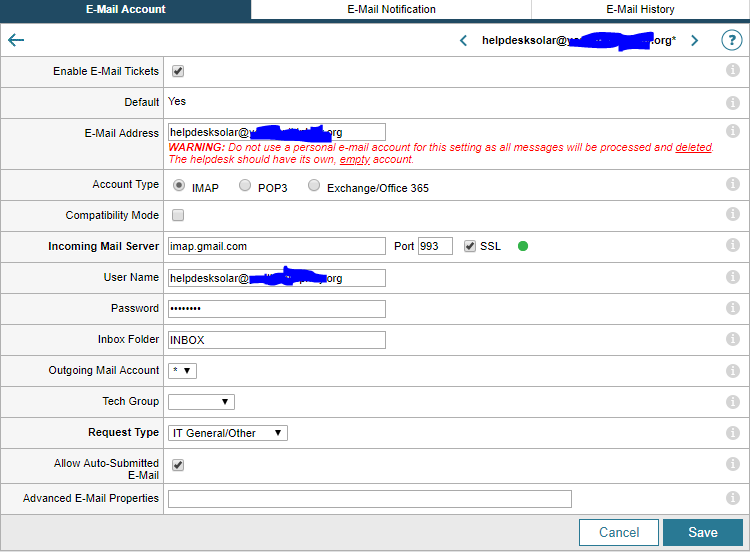The height and width of the screenshot is (552, 750).
Task: Click info icon for Inbox Folder
Action: click(x=733, y=339)
